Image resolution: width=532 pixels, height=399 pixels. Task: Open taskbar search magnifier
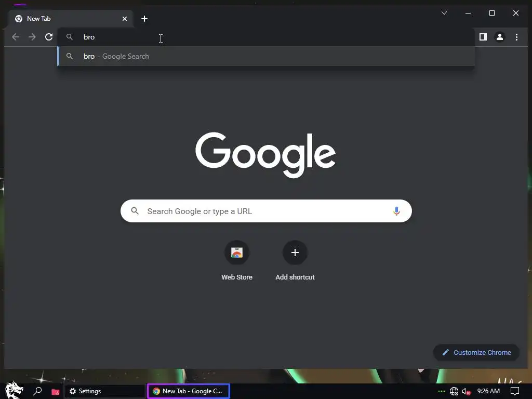tap(37, 391)
